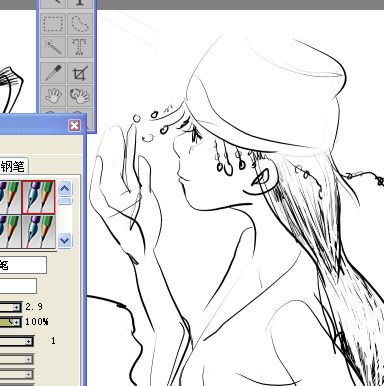
Task: Activate the eyedropper color picker tool
Action: coord(53,72)
